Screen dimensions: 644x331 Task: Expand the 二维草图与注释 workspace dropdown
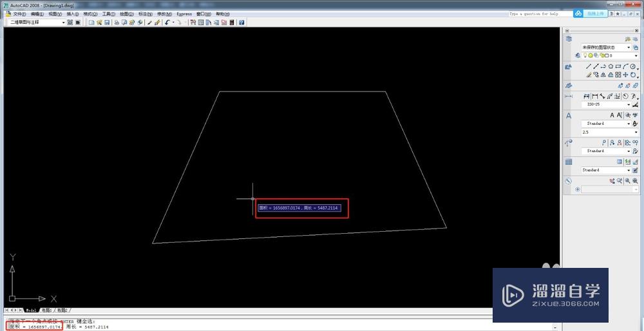(63, 22)
